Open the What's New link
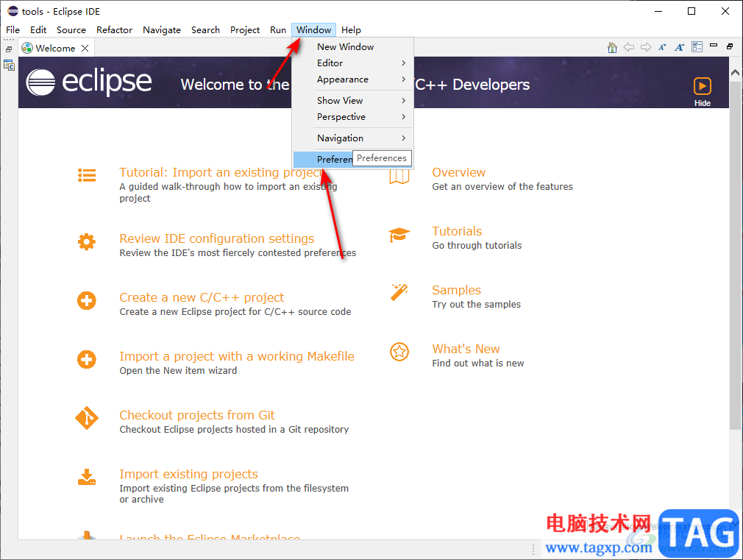Image resolution: width=743 pixels, height=560 pixels. (466, 349)
